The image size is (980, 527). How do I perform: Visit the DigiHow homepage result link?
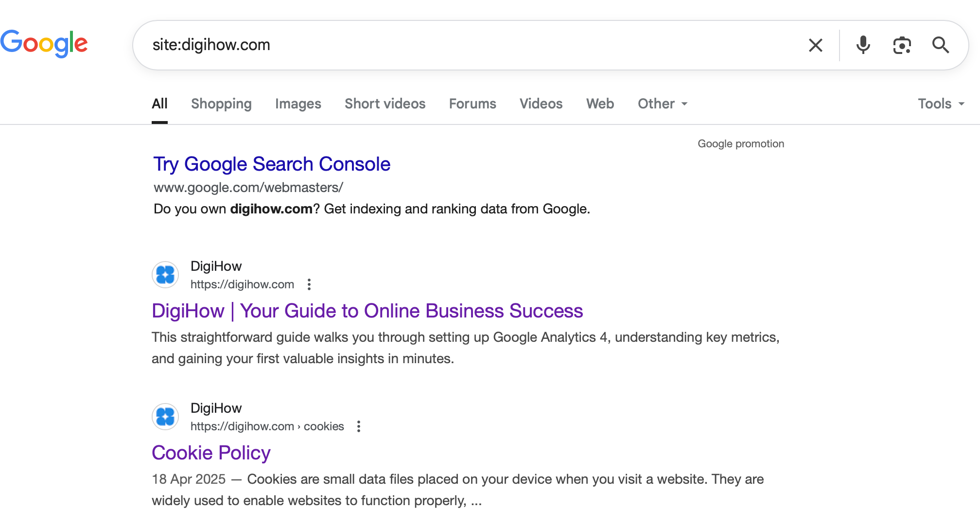click(367, 311)
